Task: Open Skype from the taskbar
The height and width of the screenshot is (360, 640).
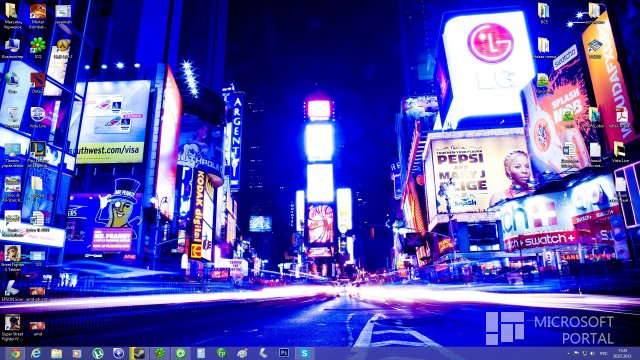Action: click(304, 353)
